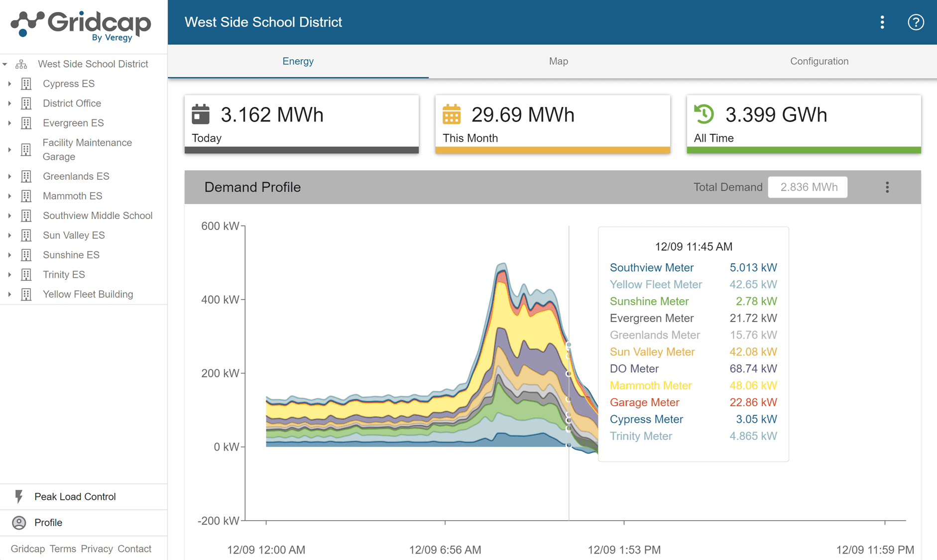Image resolution: width=937 pixels, height=560 pixels.
Task: Toggle Greenlands Meter visibility in the legend
Action: click(x=655, y=335)
